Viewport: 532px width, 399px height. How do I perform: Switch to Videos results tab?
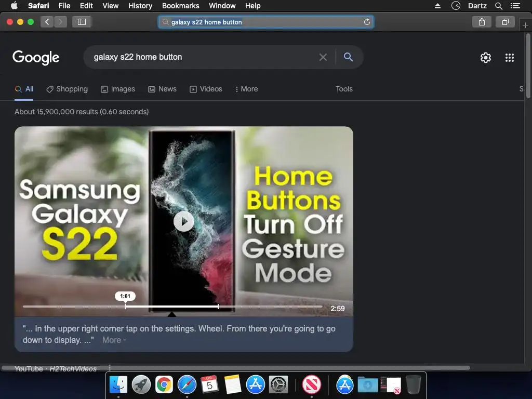206,89
